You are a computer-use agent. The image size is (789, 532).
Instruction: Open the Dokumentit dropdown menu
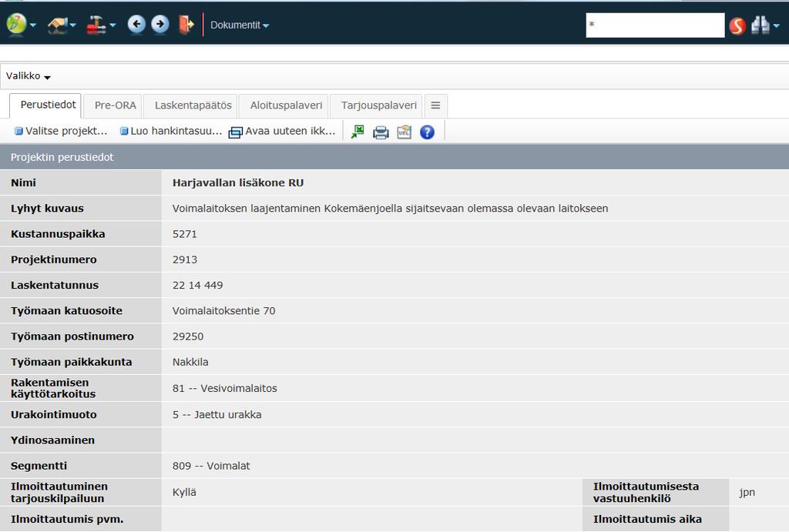(x=240, y=25)
